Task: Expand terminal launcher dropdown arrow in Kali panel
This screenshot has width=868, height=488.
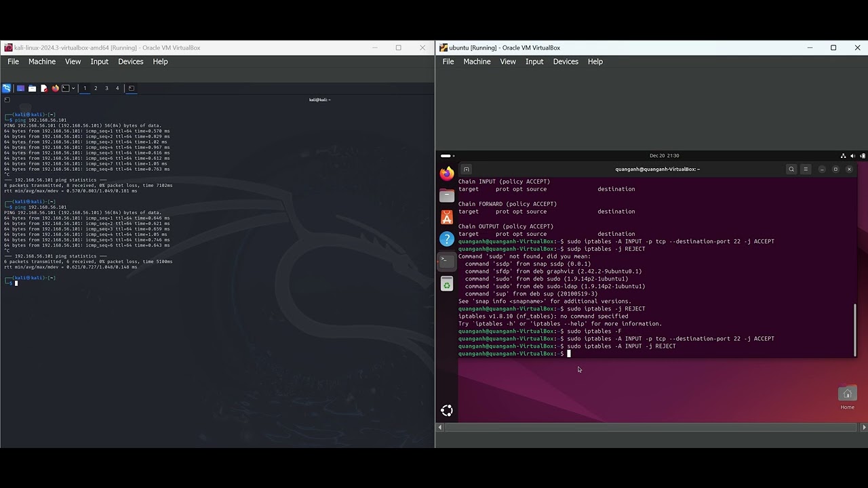Action: click(73, 88)
